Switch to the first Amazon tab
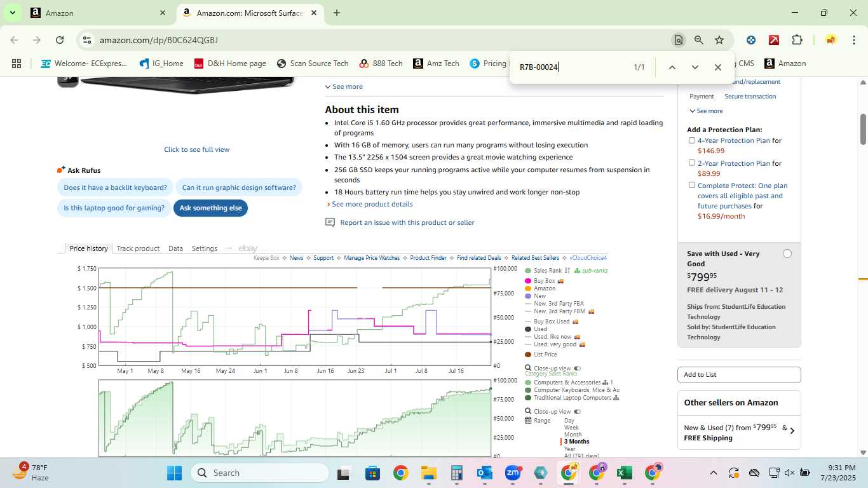Viewport: 868px width, 488px height. [x=98, y=13]
